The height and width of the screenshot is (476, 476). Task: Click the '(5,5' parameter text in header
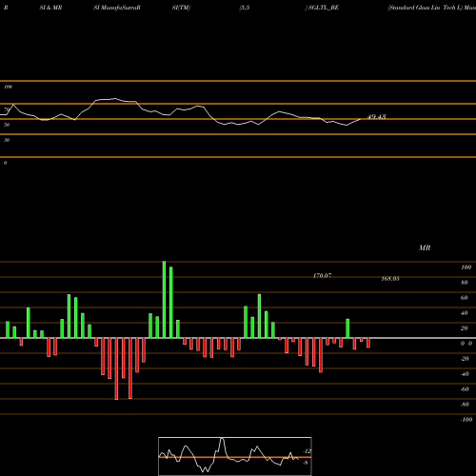click(x=245, y=8)
